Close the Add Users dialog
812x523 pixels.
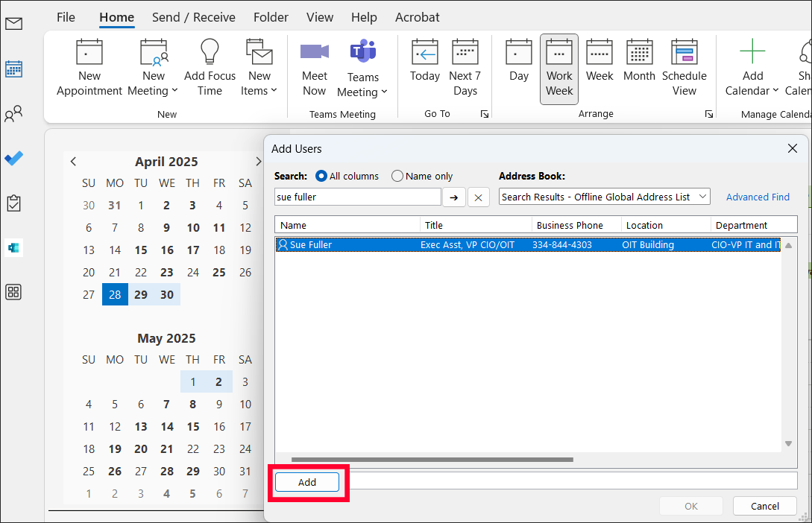pos(793,148)
